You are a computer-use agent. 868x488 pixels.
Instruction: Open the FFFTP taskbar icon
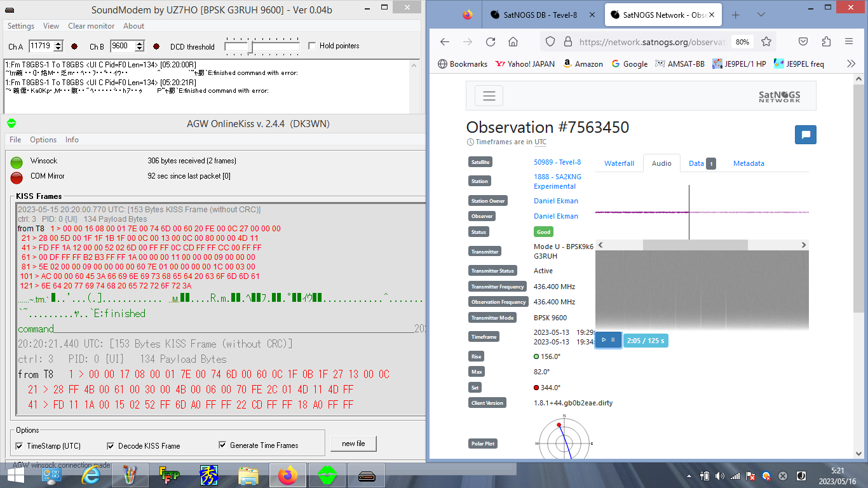[x=169, y=475]
